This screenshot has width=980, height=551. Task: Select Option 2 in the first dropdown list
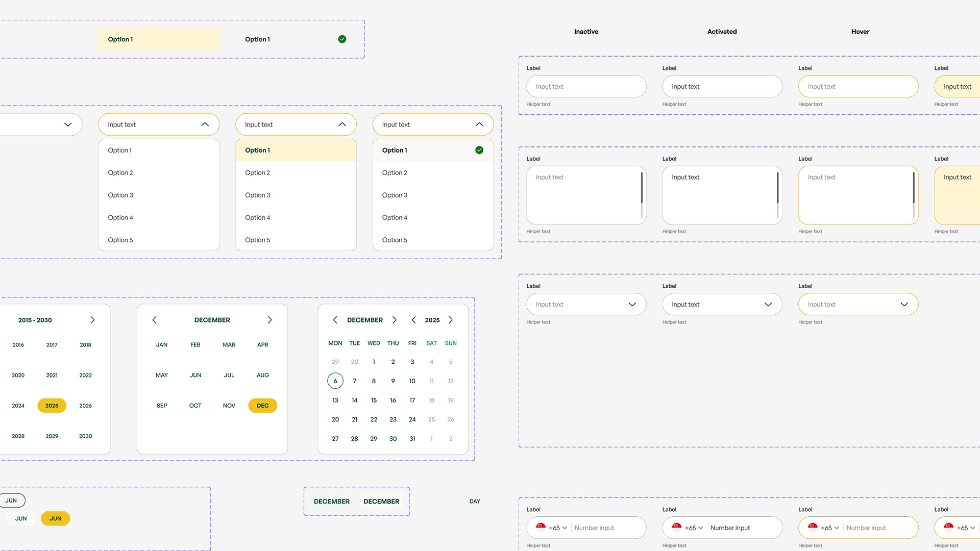point(159,172)
